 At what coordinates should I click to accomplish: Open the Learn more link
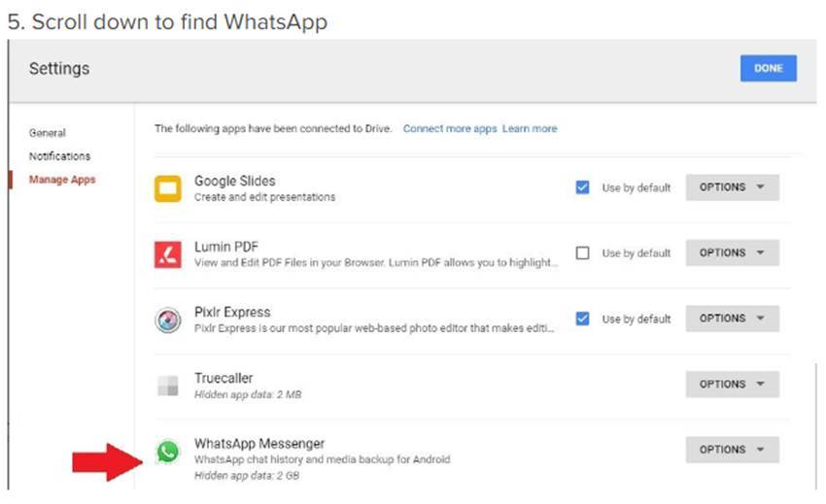click(530, 128)
